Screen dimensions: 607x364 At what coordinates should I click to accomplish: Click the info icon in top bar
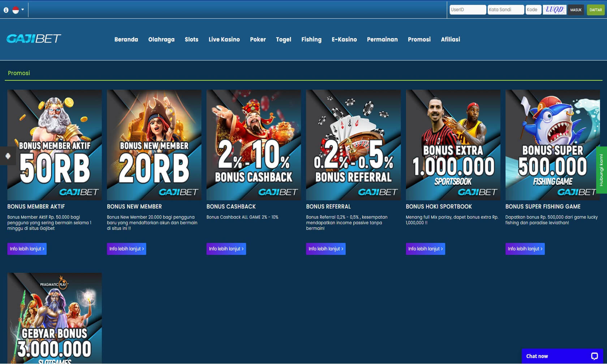6,10
